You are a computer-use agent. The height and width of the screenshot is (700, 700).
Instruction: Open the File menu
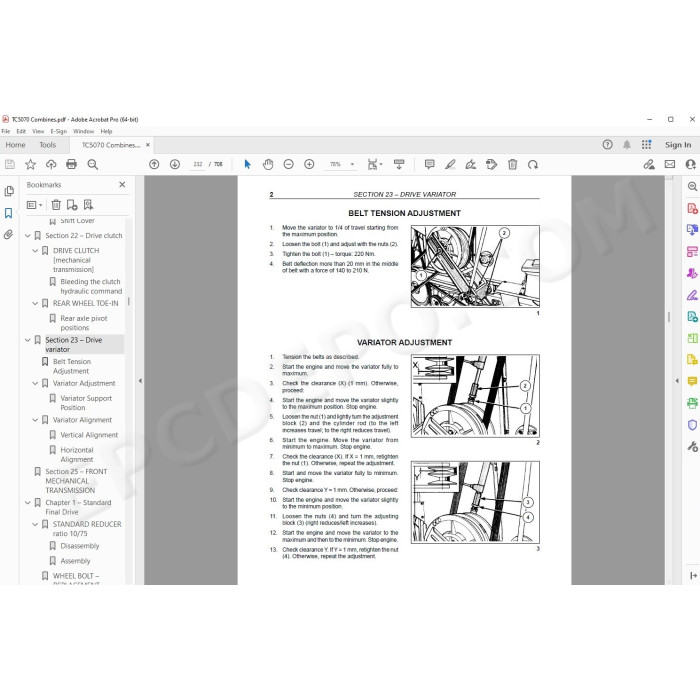tap(6, 131)
